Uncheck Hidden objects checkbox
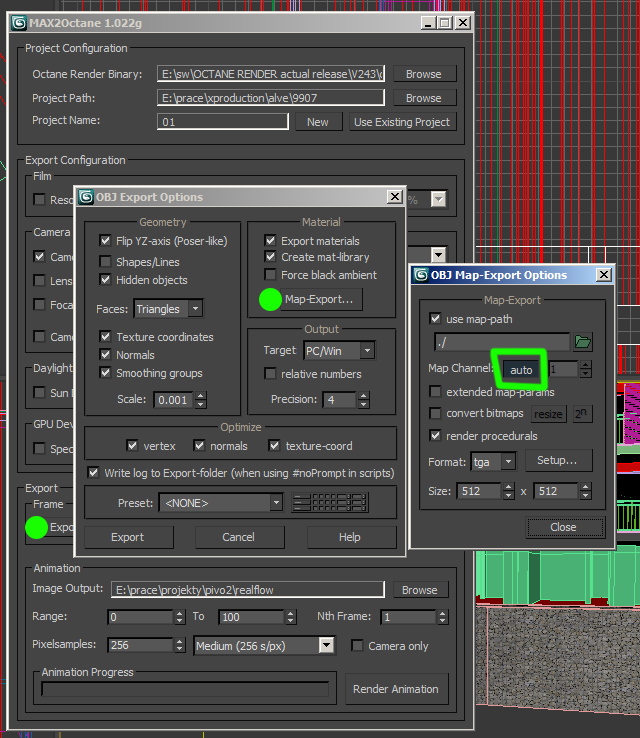The image size is (640, 738). [x=105, y=280]
